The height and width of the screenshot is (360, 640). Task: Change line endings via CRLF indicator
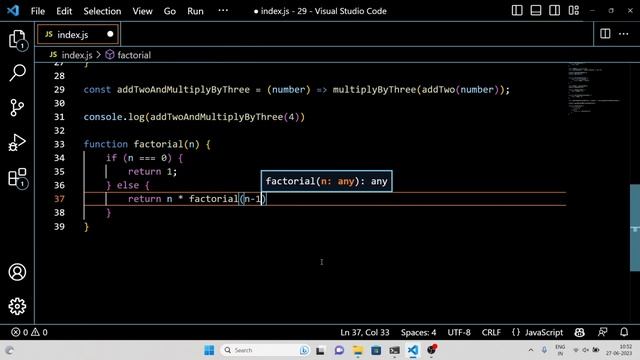pyautogui.click(x=491, y=332)
